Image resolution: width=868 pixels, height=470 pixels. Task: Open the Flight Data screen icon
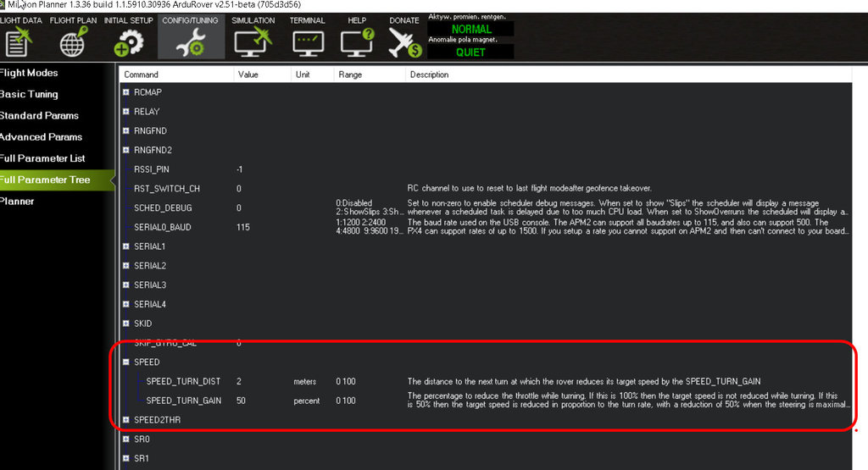click(19, 41)
